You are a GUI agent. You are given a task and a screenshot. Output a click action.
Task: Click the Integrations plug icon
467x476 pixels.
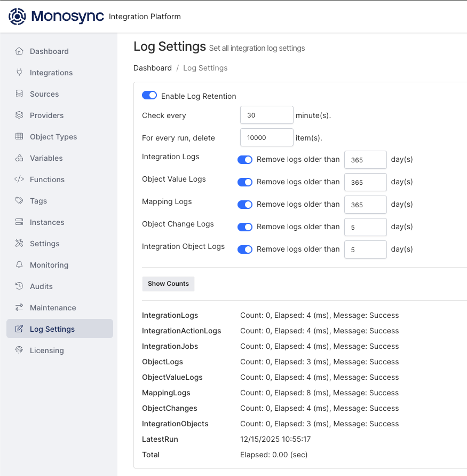19,73
